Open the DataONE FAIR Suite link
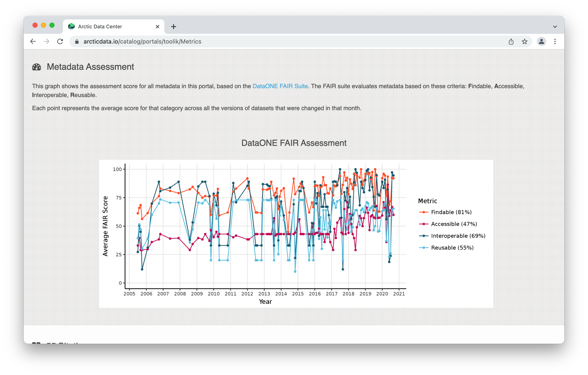This screenshot has width=588, height=375. pyautogui.click(x=280, y=86)
